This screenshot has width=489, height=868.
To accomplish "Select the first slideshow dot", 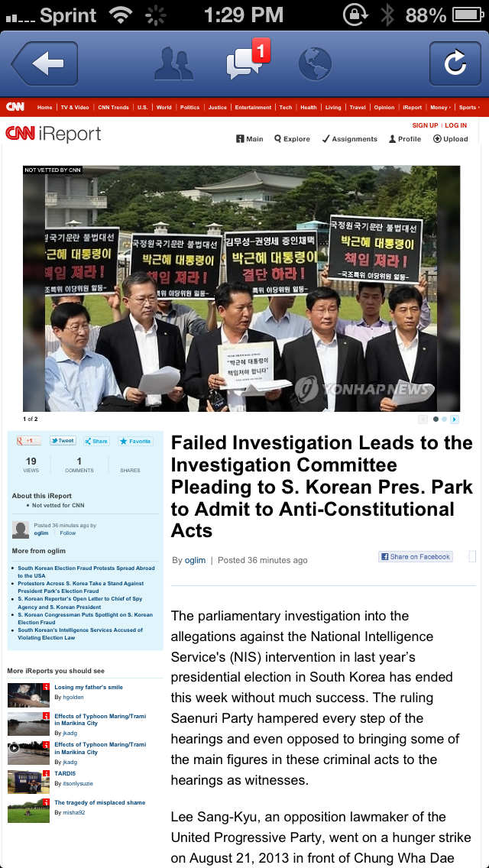I will pos(436,419).
